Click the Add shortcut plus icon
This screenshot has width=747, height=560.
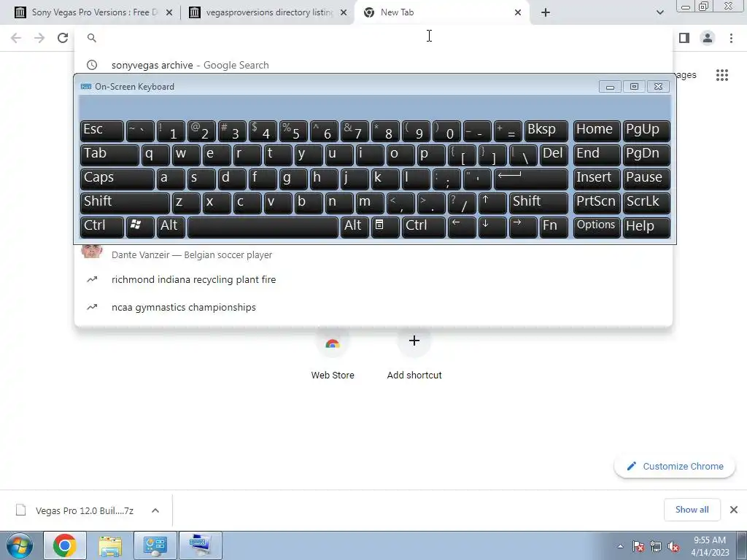[x=414, y=341]
